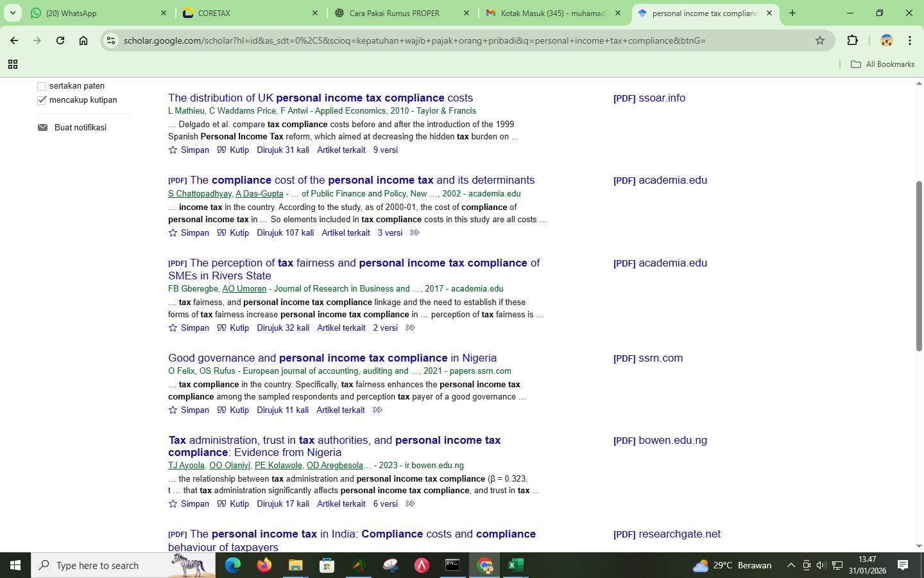
Task: Reload the page with the refresh icon
Action: (60, 40)
